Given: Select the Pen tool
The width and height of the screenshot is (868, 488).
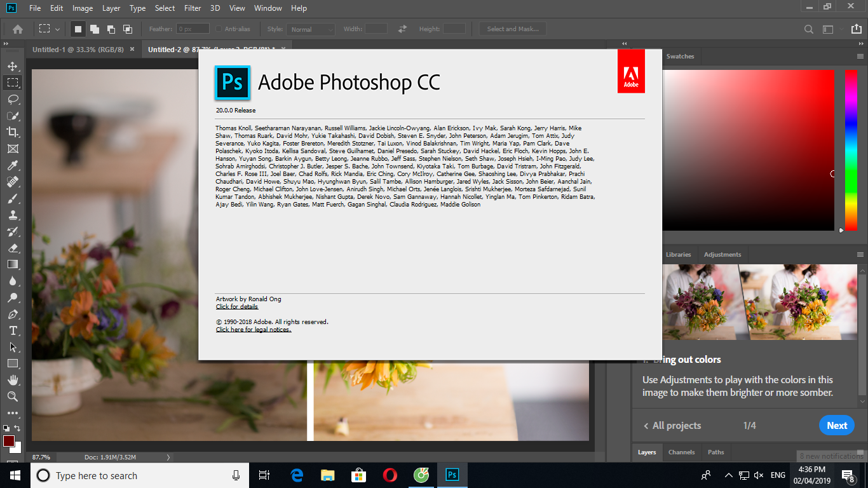Looking at the screenshot, I should (x=13, y=314).
